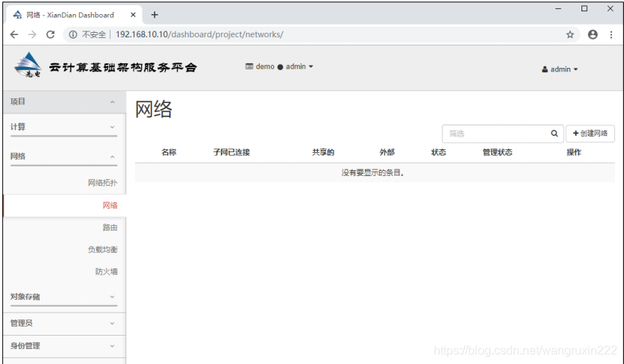Viewport: 624px width, 364px height.
Task: Close the XianDian Dashboard tab
Action: coord(133,15)
